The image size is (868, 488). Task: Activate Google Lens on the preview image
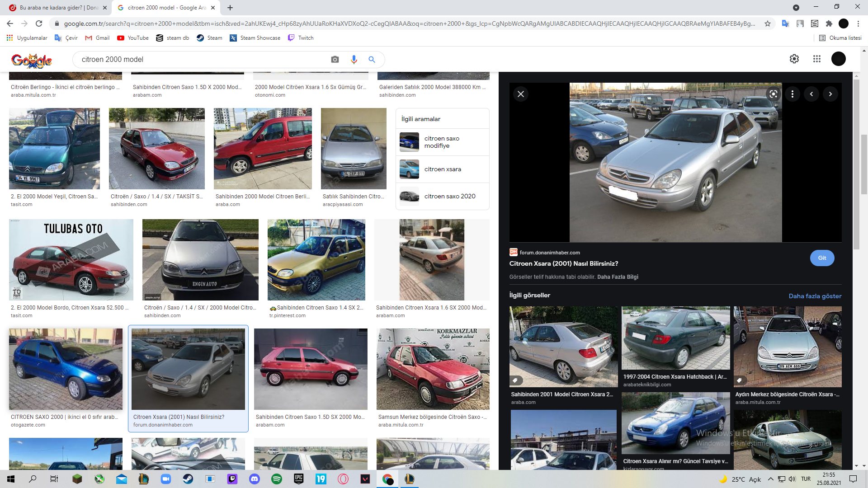click(x=773, y=94)
